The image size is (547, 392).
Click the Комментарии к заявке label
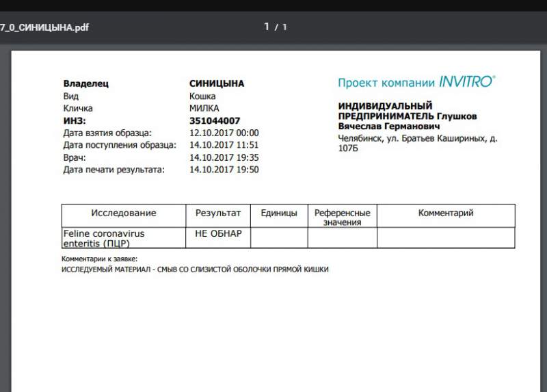coord(99,259)
